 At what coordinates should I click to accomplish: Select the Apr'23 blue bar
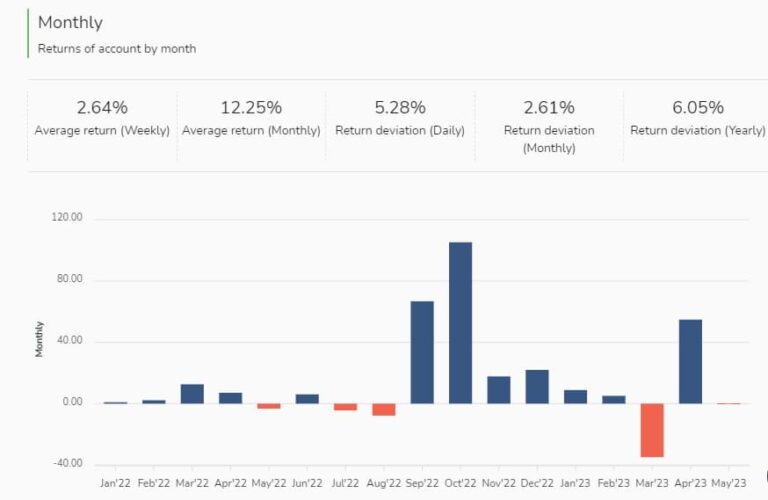(x=690, y=361)
